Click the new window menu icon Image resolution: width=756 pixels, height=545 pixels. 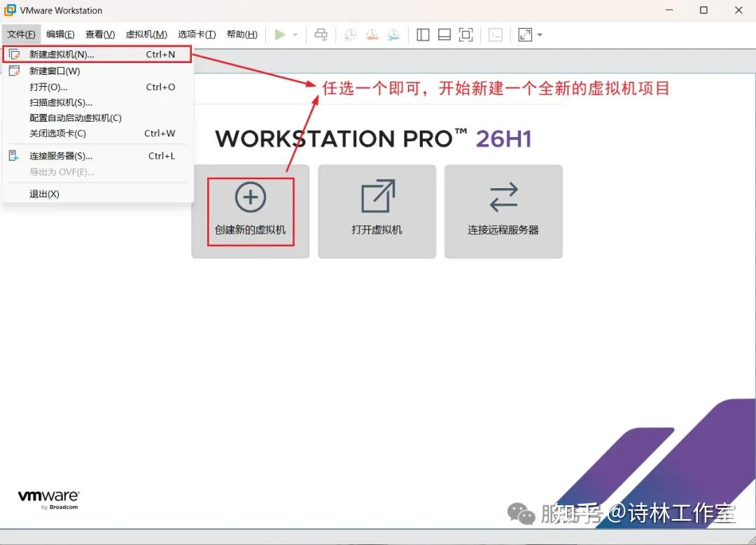coord(15,71)
